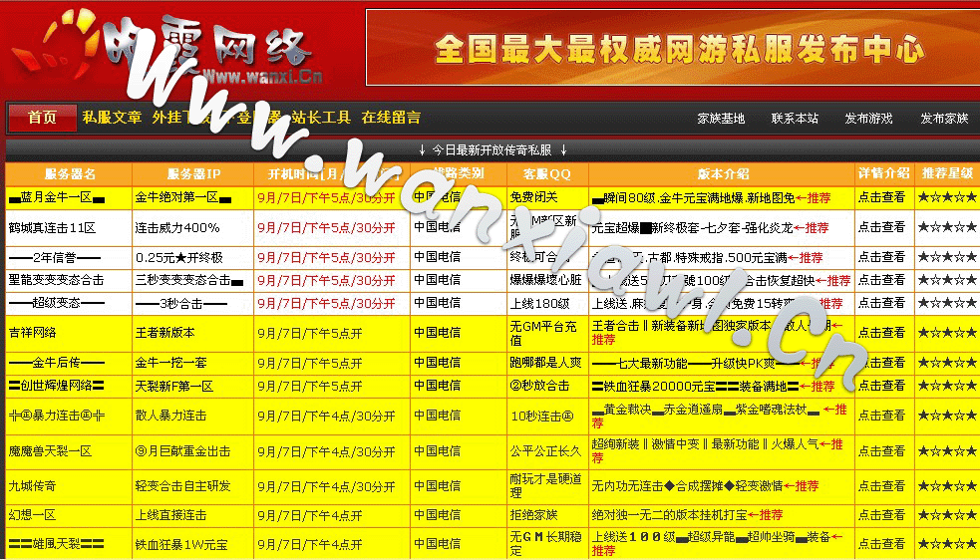The image size is (980, 560).
Task: Click the 联系本站 link
Action: point(795,119)
